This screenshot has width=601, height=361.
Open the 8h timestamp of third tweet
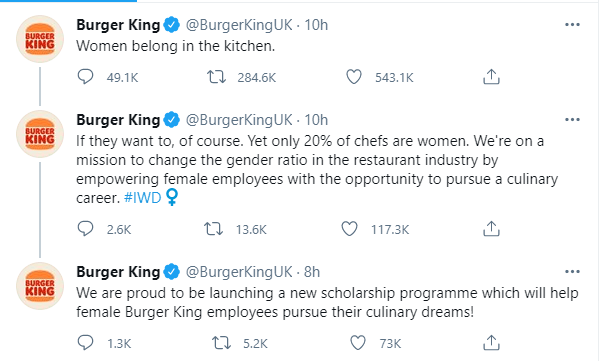[312, 272]
